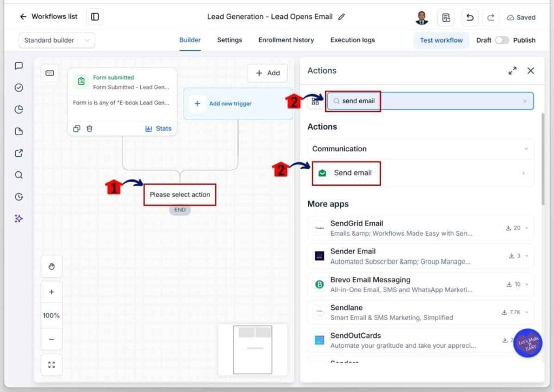The image size is (554, 392).
Task: Open the user profile avatar
Action: [x=421, y=17]
